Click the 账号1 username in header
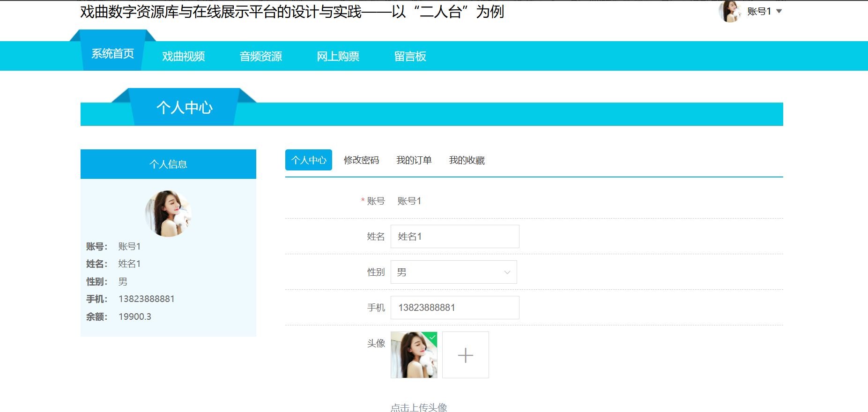 (759, 11)
